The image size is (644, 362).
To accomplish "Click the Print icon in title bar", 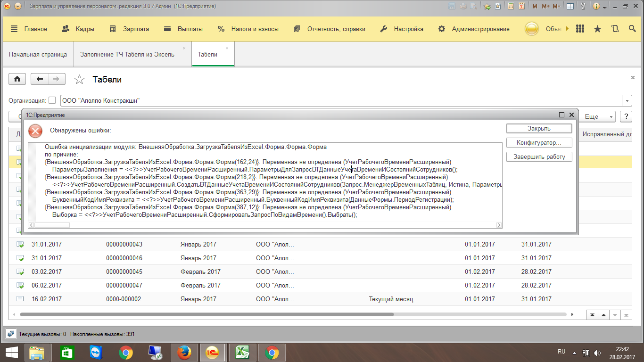I will [463, 7].
